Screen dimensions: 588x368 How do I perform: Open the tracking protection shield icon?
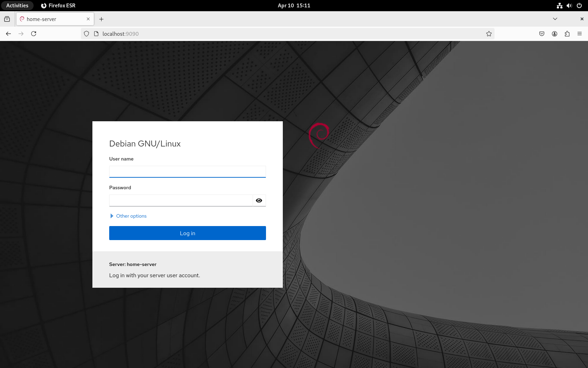tap(86, 34)
